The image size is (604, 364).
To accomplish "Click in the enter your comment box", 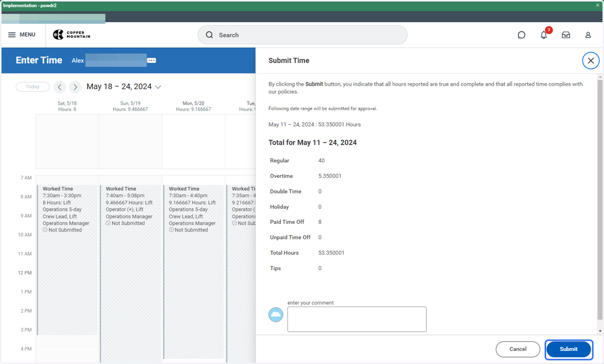I will click(357, 319).
